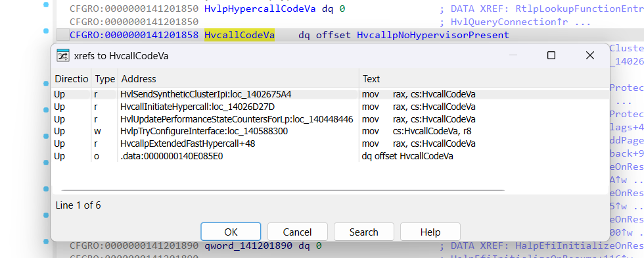Image resolution: width=644 pixels, height=258 pixels.
Task: Click HvcallpNoHypervisorPresent offset in disassembly
Action: pos(433,35)
